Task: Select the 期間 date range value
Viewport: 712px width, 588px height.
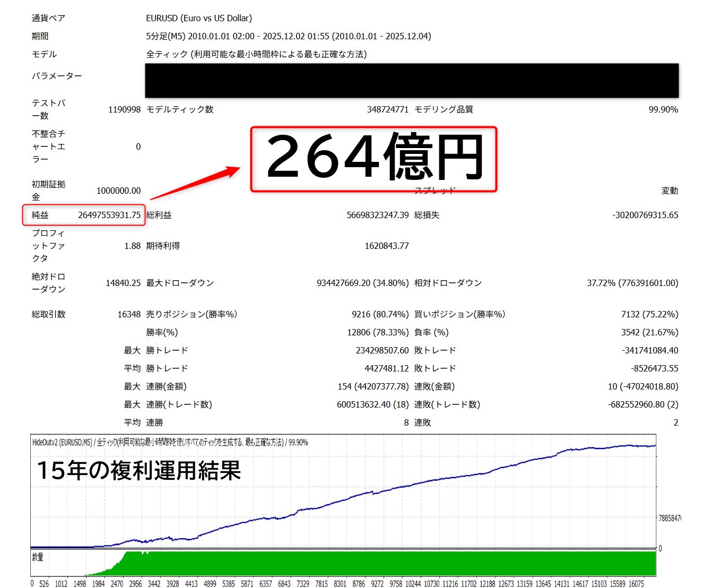Action: tap(288, 36)
